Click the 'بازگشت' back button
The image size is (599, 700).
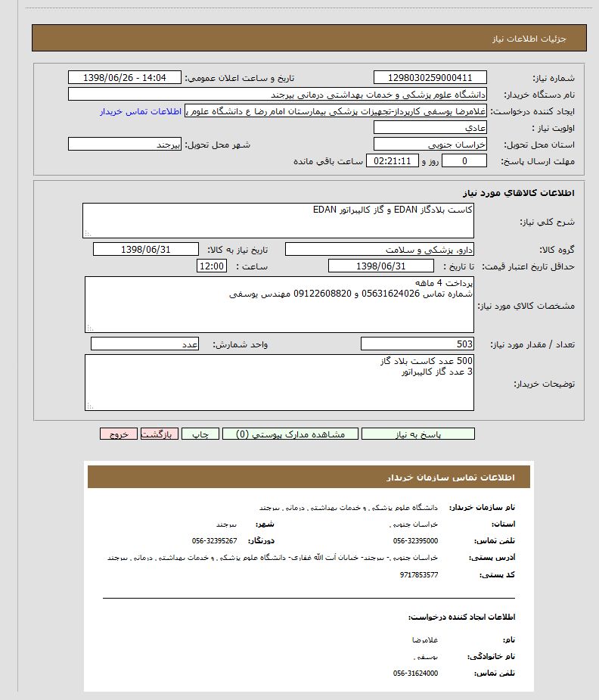coord(160,434)
